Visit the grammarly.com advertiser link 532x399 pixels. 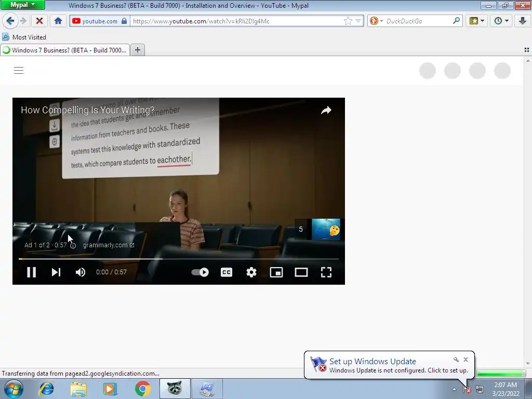click(109, 245)
